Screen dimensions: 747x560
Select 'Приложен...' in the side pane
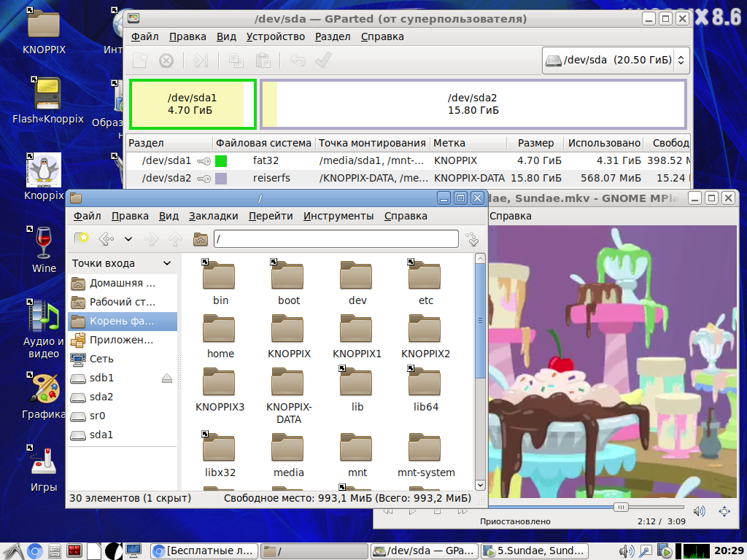[123, 340]
